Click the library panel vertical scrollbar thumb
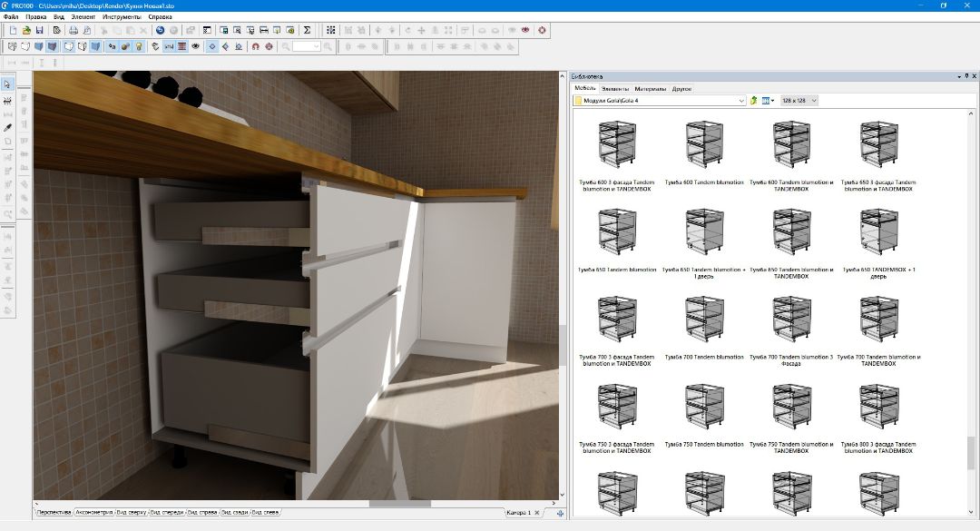980x531 pixels. click(x=971, y=452)
